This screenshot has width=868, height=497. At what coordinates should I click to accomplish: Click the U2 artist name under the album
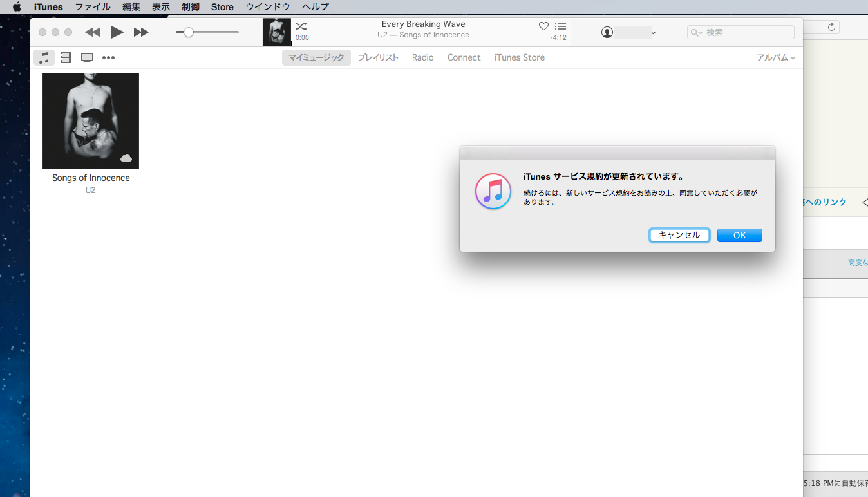(x=91, y=191)
